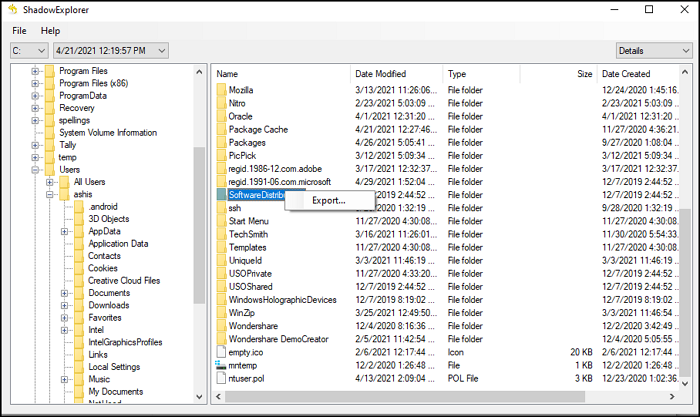The width and height of the screenshot is (700, 417).
Task: Expand the AppData tree node
Action: click(65, 231)
